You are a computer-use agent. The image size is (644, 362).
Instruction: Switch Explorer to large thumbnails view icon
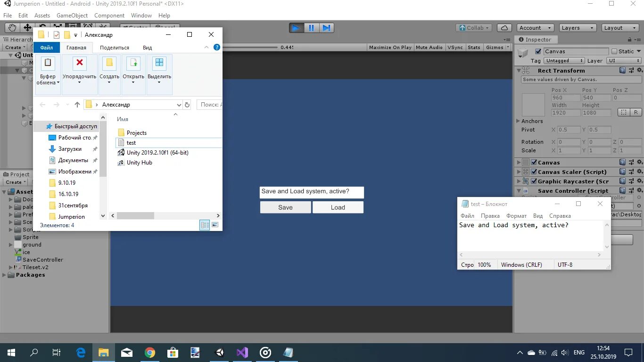point(215,225)
